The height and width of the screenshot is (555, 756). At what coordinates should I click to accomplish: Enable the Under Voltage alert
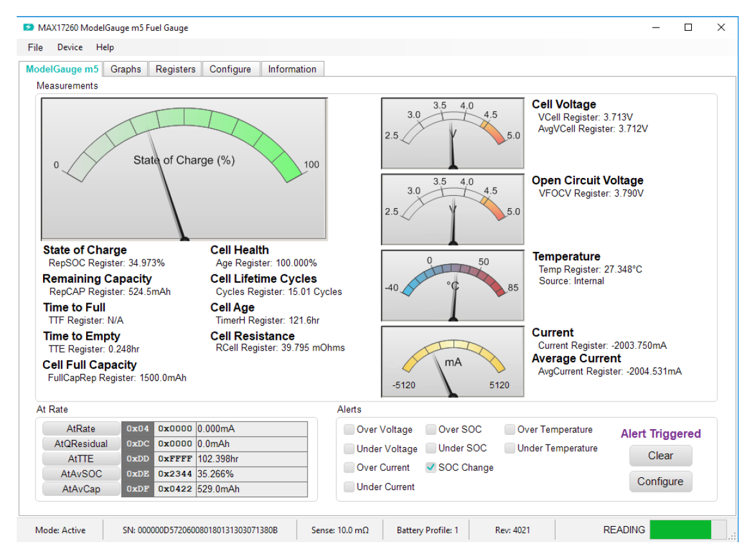tap(349, 448)
